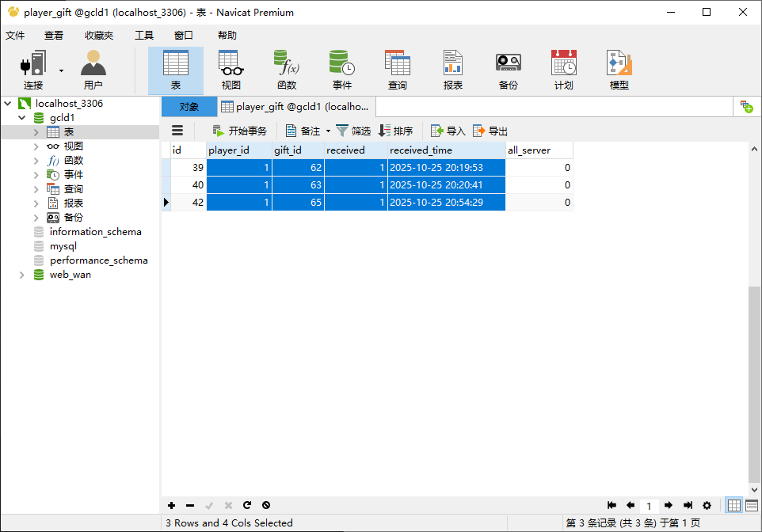This screenshot has width=762, height=532.
Task: Click the 筛选 filter button
Action: tap(353, 131)
